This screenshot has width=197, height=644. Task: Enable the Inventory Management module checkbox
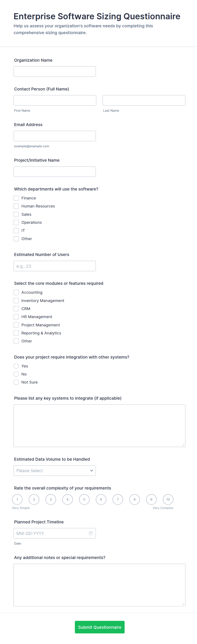[x=16, y=300]
